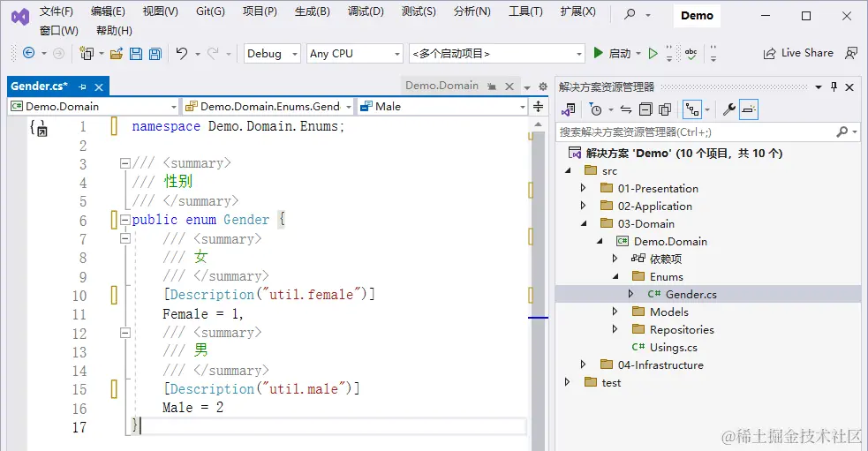The width and height of the screenshot is (868, 451).
Task: Open the Demo.Domain preview tab
Action: pos(442,86)
